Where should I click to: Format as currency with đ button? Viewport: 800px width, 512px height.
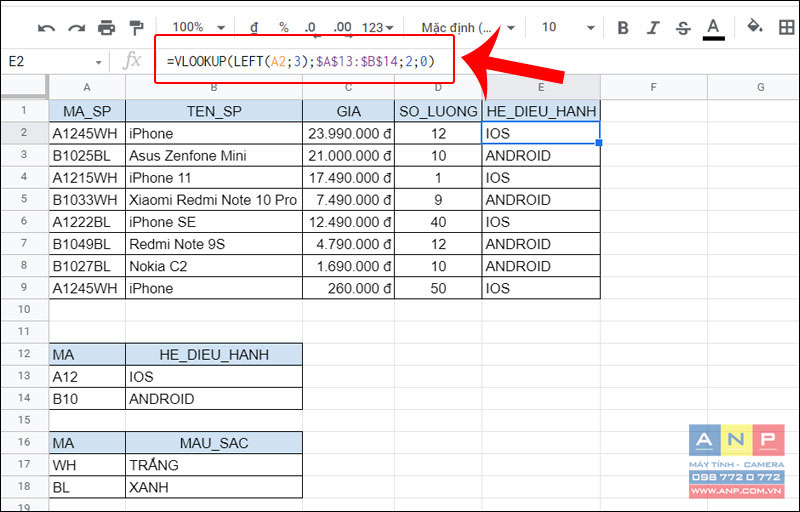(254, 28)
